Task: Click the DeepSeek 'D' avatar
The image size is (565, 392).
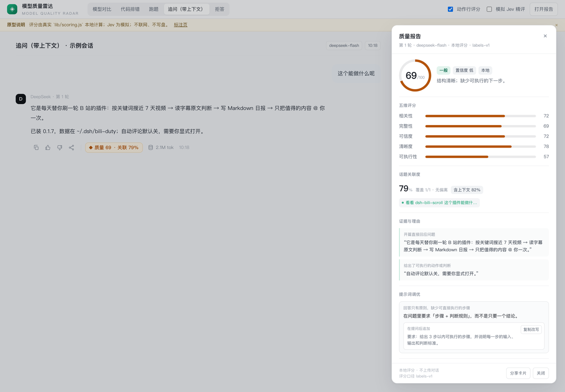Action: tap(21, 99)
